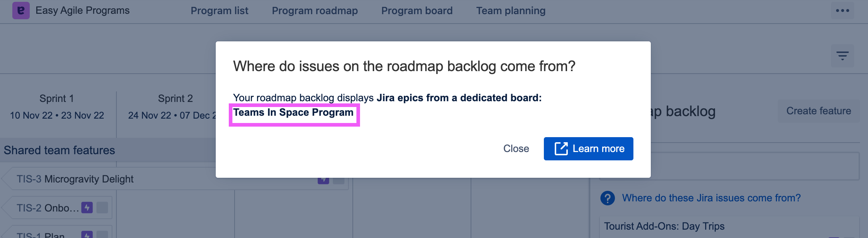Switch to the Program roadmap tab

click(x=315, y=11)
